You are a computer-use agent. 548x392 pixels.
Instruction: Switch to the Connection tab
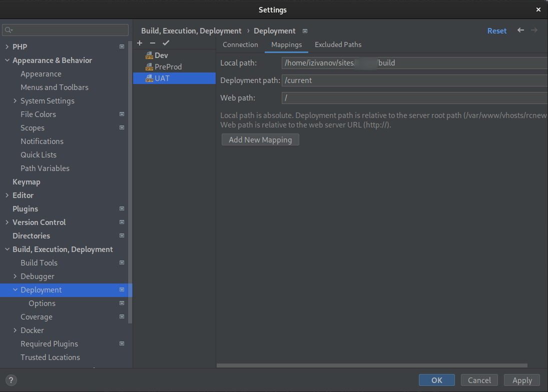pos(240,44)
